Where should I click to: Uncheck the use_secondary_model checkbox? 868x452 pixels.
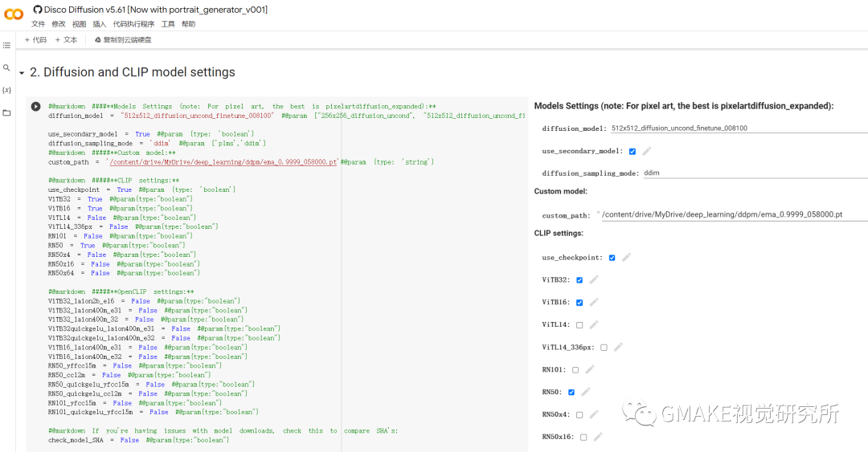(633, 151)
